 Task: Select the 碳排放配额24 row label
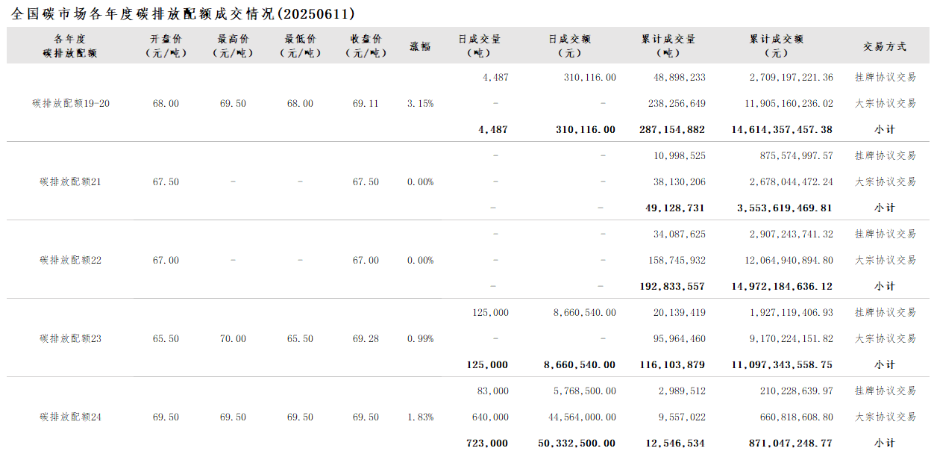coord(71,416)
